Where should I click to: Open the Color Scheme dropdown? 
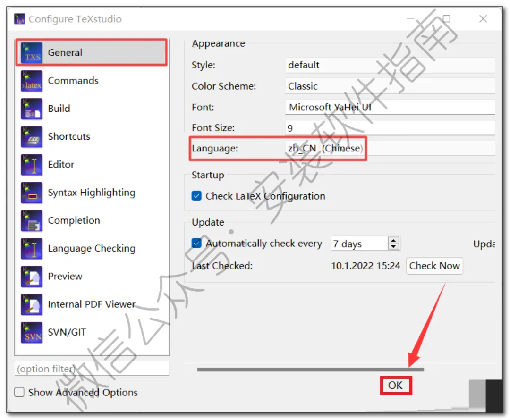click(x=390, y=86)
